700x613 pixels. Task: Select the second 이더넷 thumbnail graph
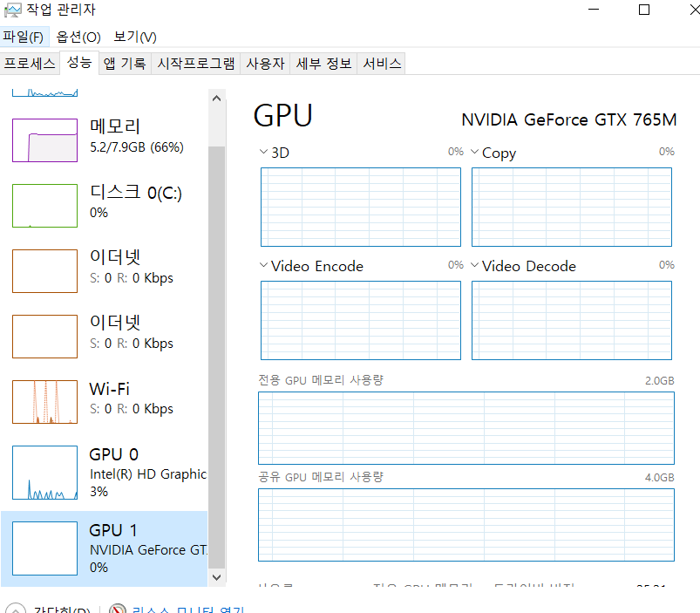point(44,337)
